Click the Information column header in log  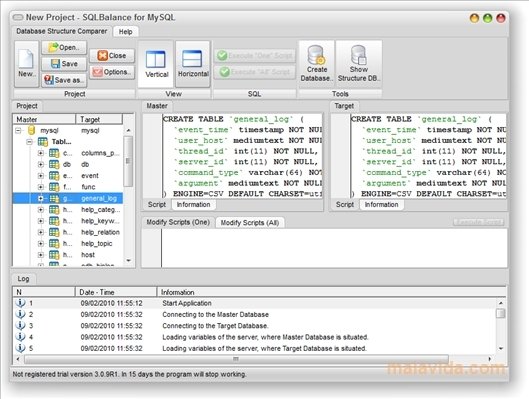pyautogui.click(x=331, y=292)
